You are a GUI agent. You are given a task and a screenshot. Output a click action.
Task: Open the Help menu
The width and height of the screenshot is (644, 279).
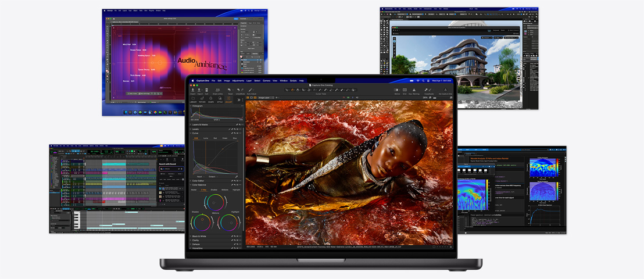click(x=302, y=81)
